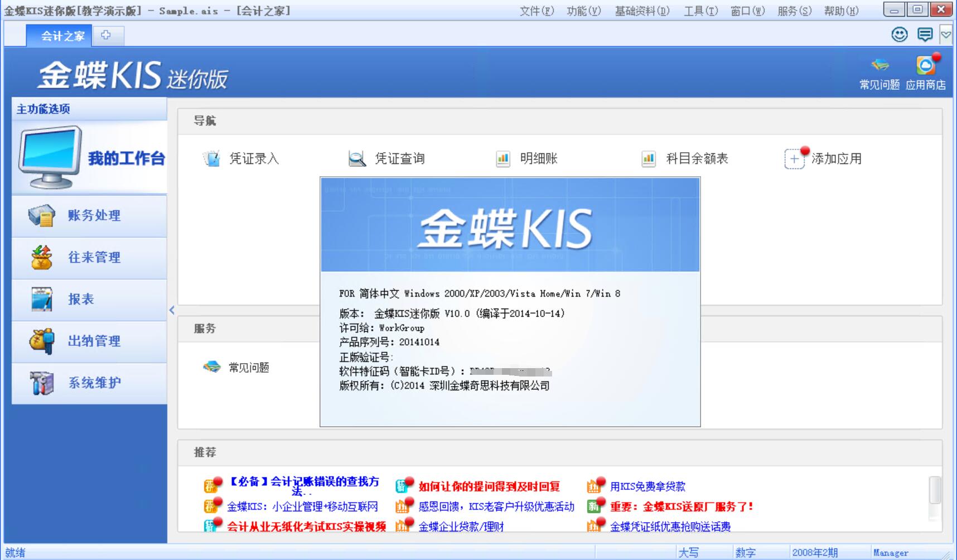Open the 基础资料(D) menu
Image resolution: width=957 pixels, height=560 pixels.
click(642, 11)
